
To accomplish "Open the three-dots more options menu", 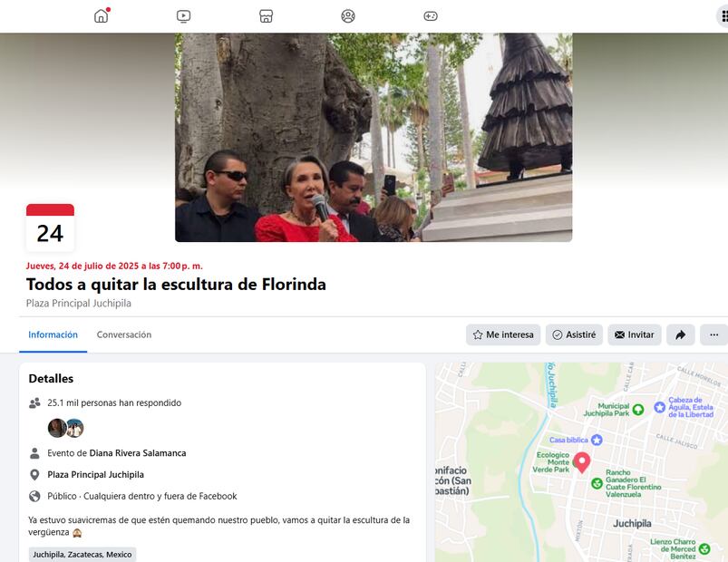I will tap(713, 334).
